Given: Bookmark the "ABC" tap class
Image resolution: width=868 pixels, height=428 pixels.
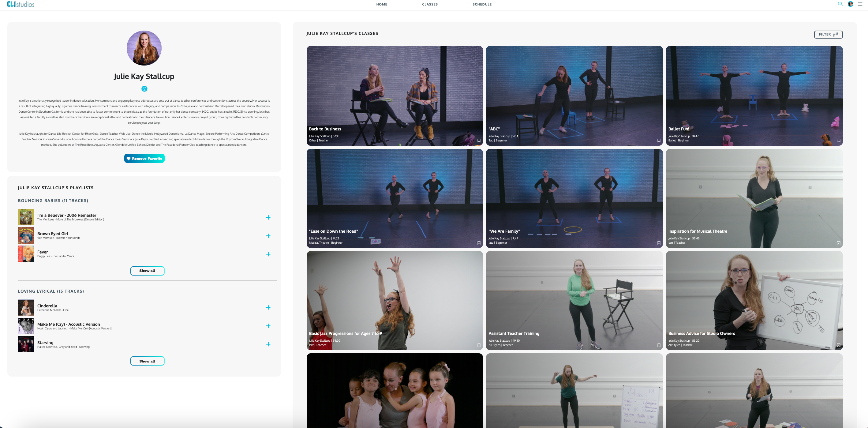Looking at the screenshot, I should pos(659,141).
